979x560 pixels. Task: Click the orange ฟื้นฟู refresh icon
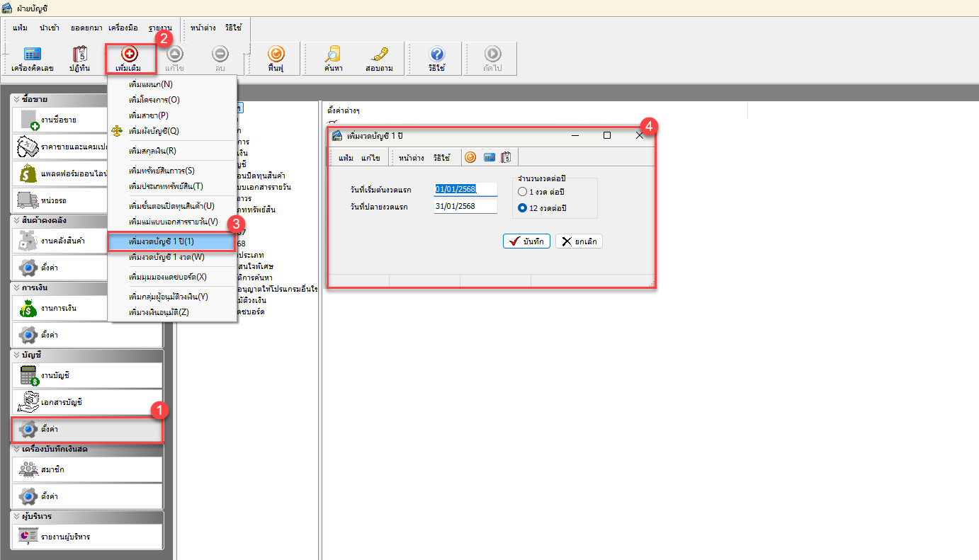click(x=276, y=58)
